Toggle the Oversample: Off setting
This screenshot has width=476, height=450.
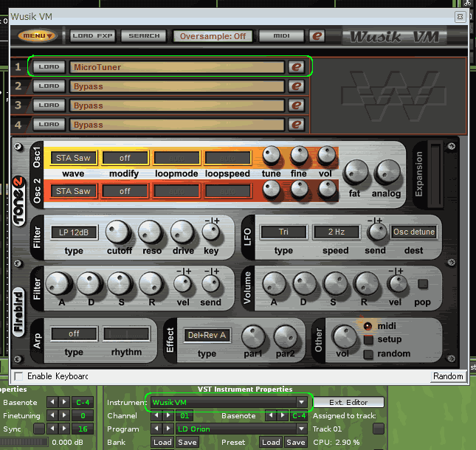click(213, 36)
